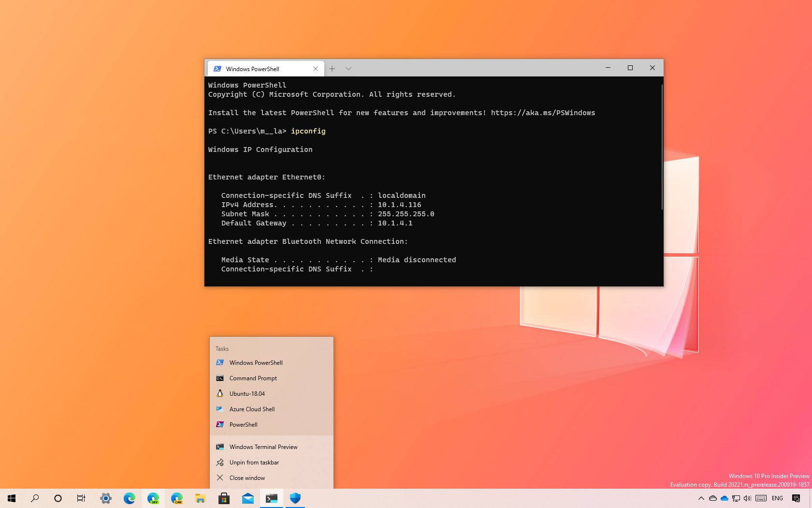Show hidden system tray icons

pos(701,498)
